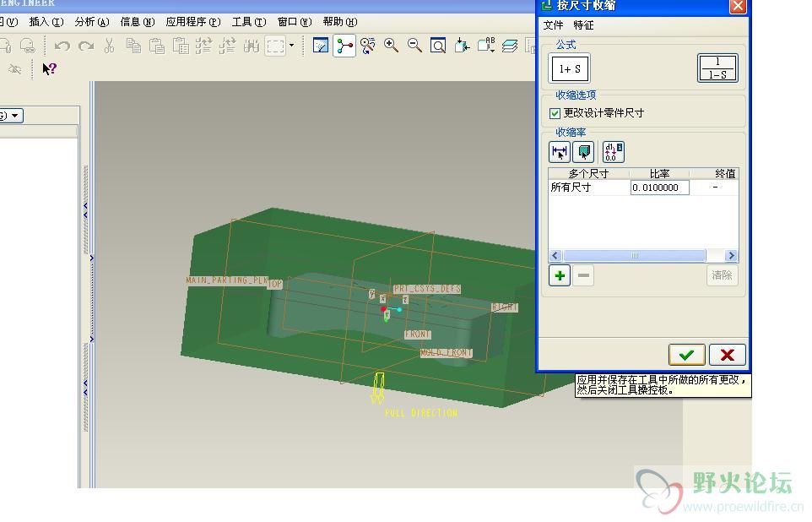Screen dimensions: 812x522
Task: Click the Redo icon in the toolbar
Action: point(86,46)
